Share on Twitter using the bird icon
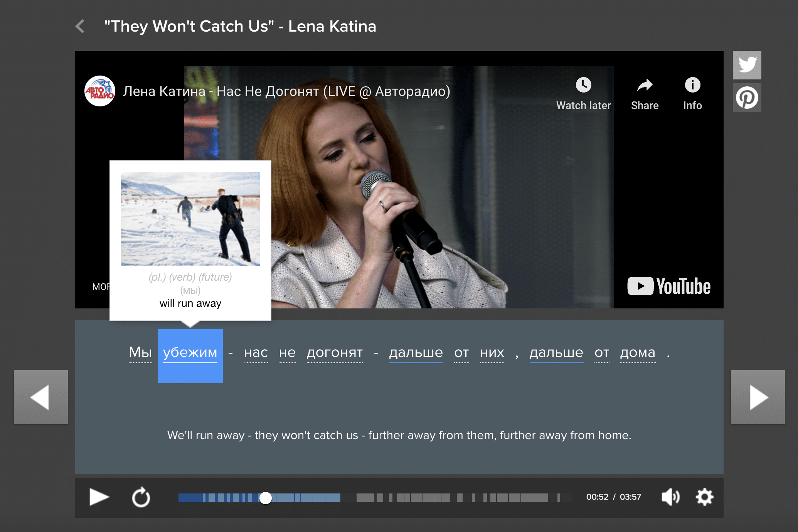This screenshot has height=532, width=798. [747, 65]
